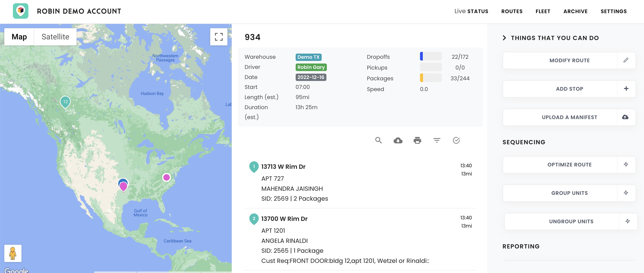Click the cloud download icon
The image size is (644, 273).
[x=398, y=140]
